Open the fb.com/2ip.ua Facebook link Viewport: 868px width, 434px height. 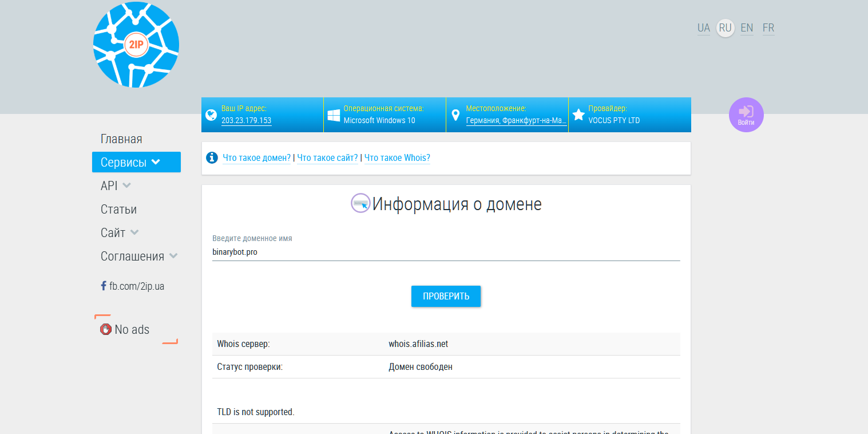(x=136, y=286)
